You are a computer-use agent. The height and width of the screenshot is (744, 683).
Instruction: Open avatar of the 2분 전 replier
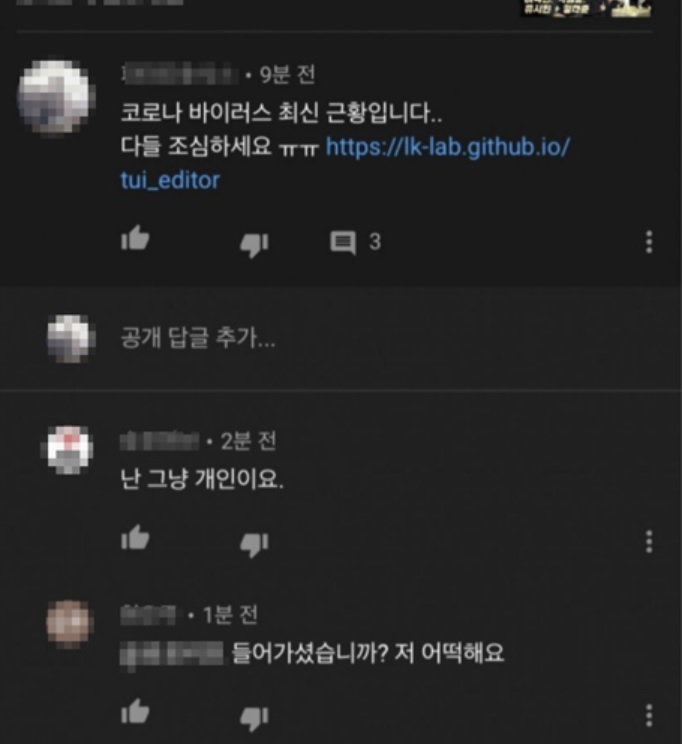coord(69,449)
